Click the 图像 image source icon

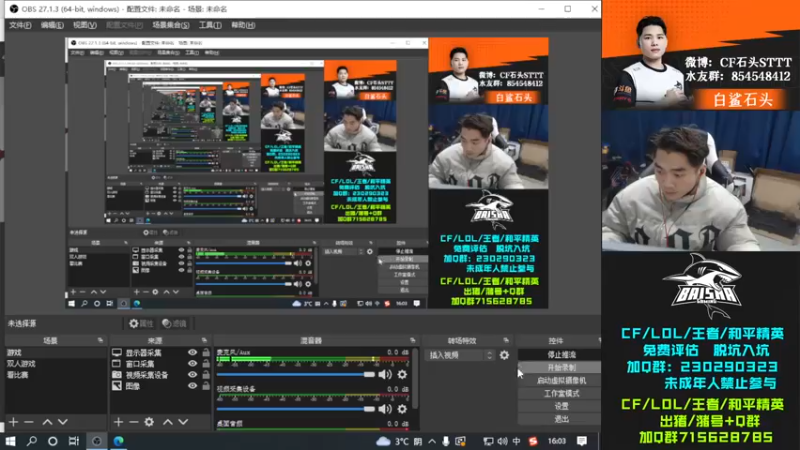pos(117,386)
